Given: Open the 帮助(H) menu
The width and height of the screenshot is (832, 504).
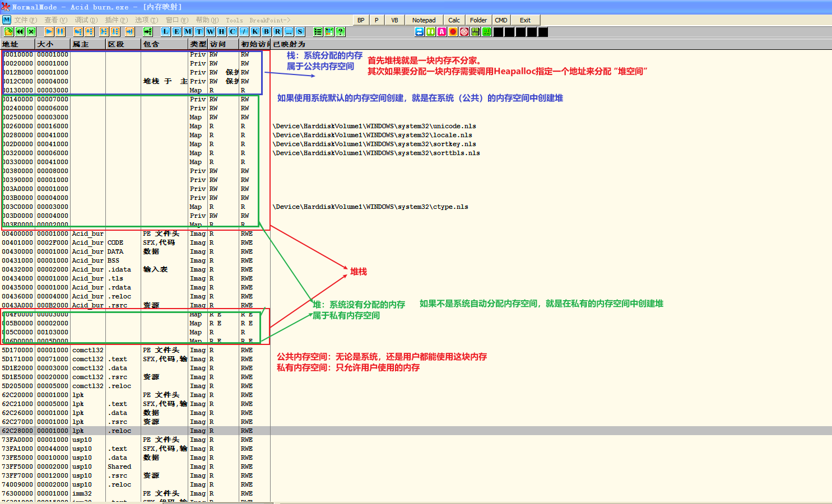Looking at the screenshot, I should tap(207, 20).
